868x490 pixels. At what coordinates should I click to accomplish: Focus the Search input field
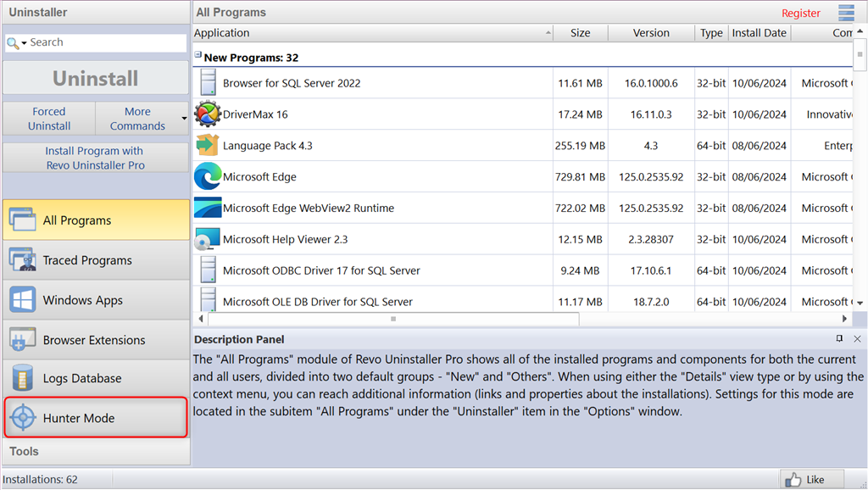[108, 42]
